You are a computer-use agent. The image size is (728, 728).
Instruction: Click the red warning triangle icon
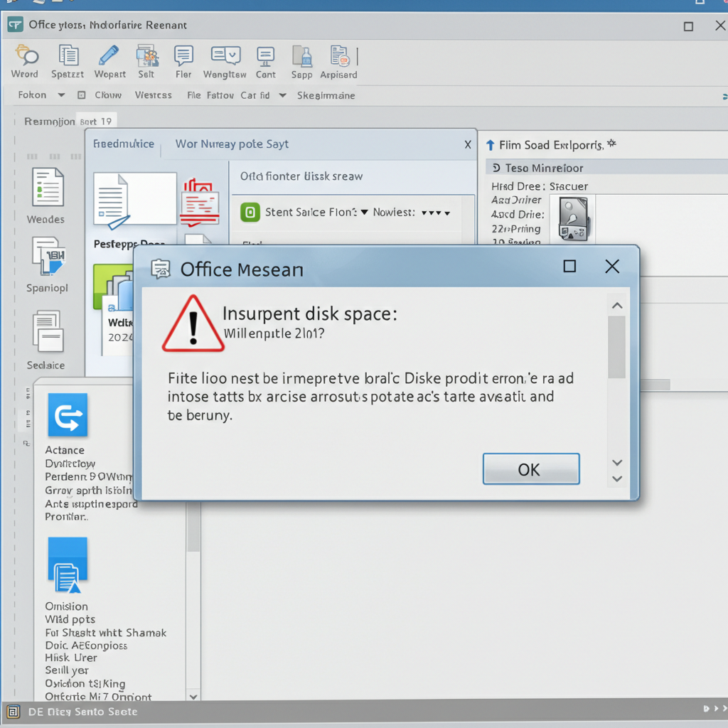pyautogui.click(x=193, y=323)
